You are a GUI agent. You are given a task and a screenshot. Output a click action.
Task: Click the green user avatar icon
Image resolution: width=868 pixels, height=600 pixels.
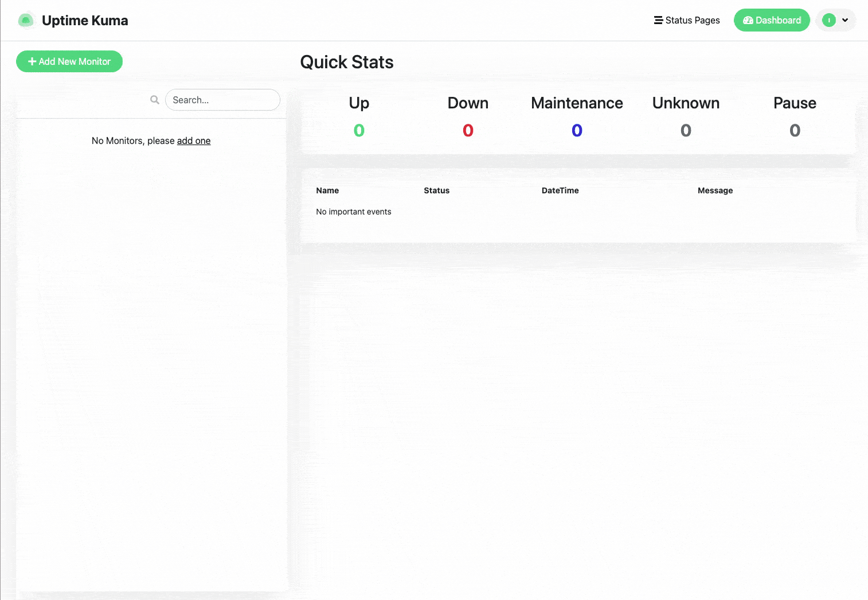[x=829, y=20]
